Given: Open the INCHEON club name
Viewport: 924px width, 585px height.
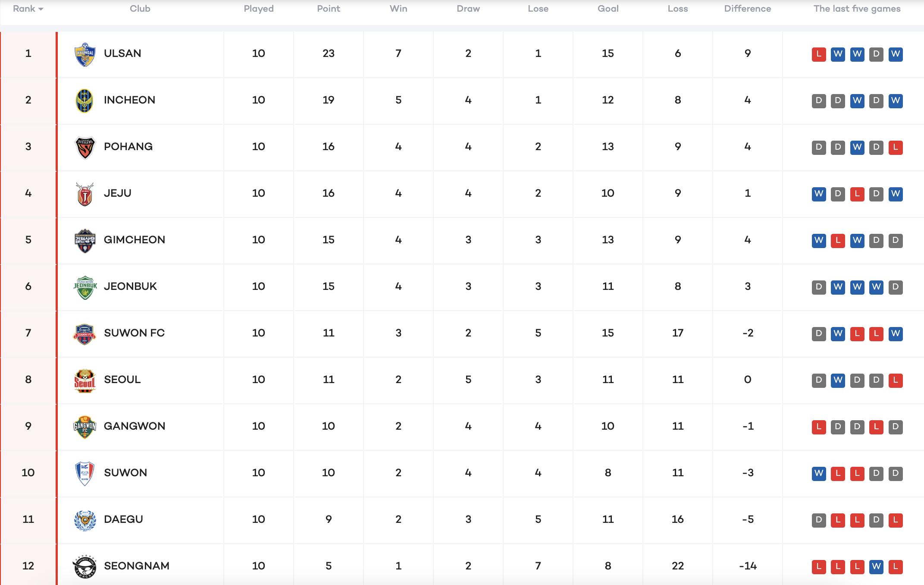Looking at the screenshot, I should (x=129, y=100).
